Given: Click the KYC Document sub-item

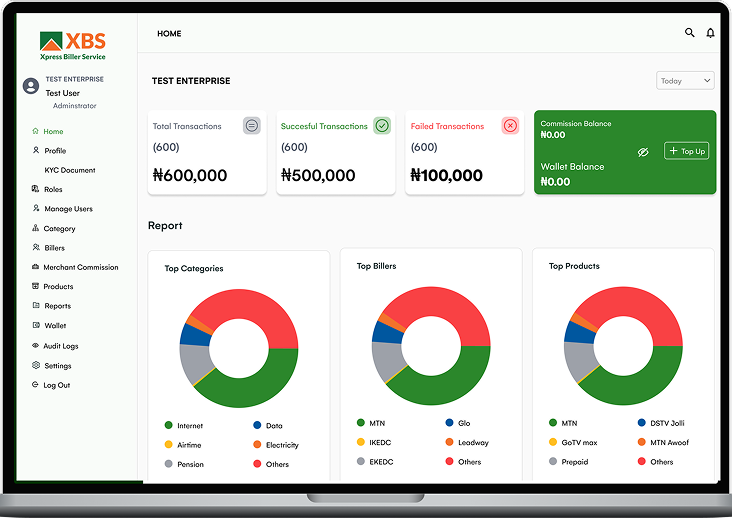Looking at the screenshot, I should tap(70, 170).
